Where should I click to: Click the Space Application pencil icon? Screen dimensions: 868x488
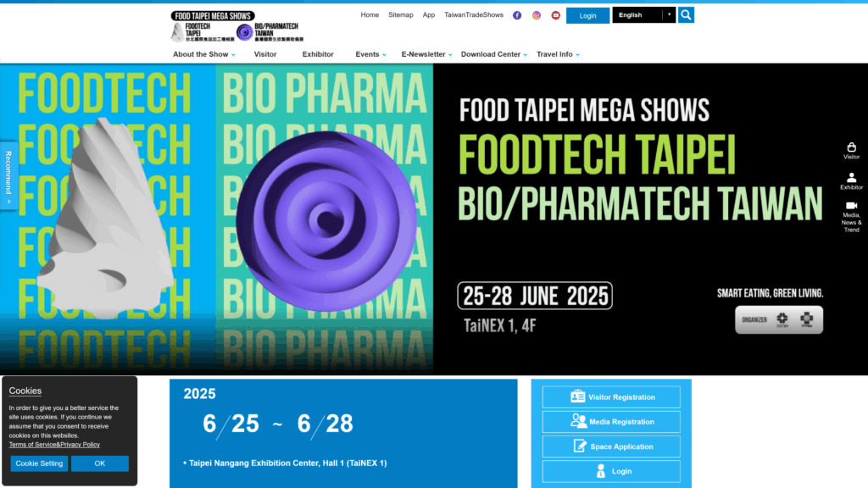point(580,446)
